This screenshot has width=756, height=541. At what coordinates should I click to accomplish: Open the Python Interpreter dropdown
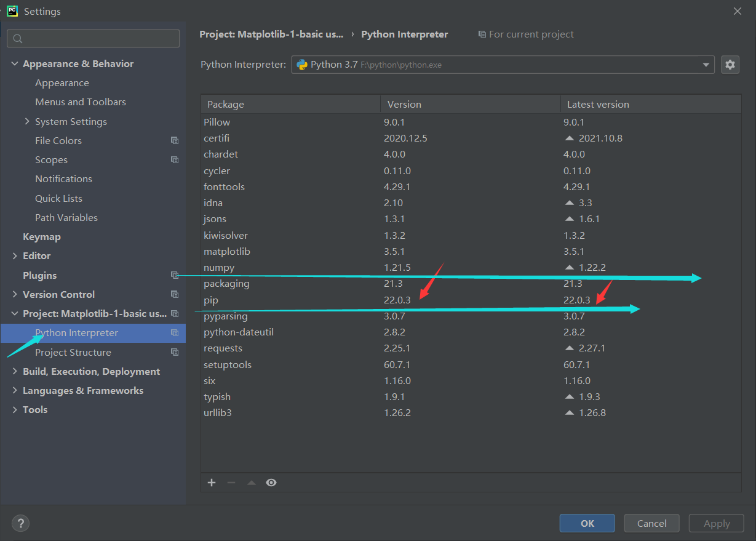[x=706, y=65]
